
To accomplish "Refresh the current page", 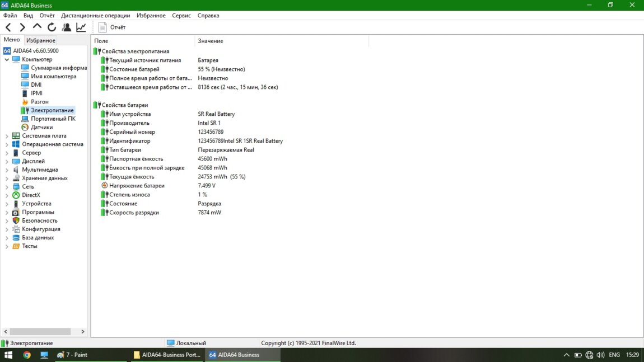I will [52, 27].
